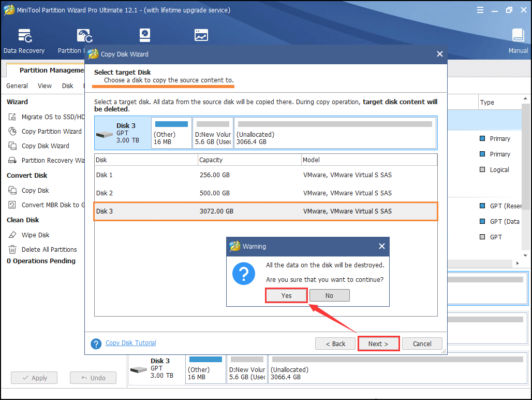The image size is (532, 400).
Task: Click Partition Recovery Wizard sidebar icon
Action: (12, 160)
